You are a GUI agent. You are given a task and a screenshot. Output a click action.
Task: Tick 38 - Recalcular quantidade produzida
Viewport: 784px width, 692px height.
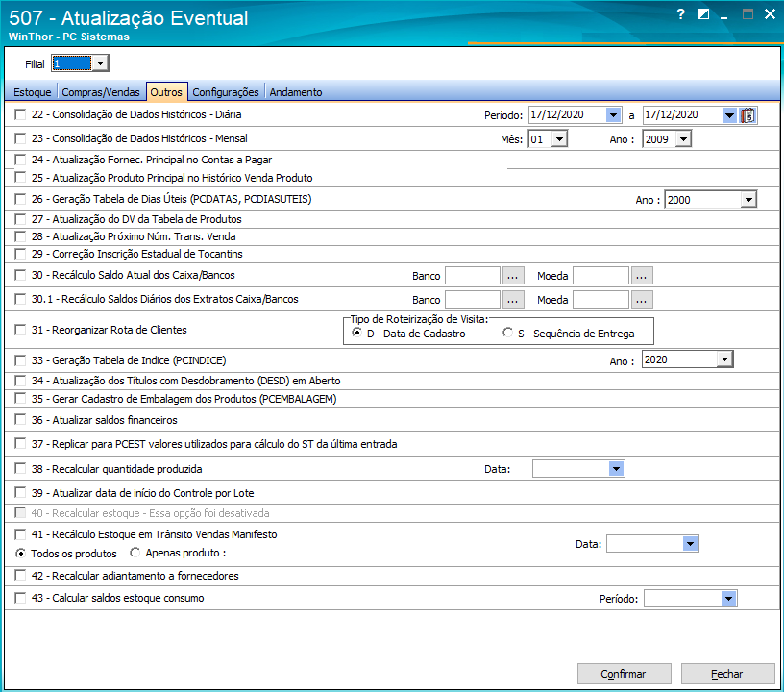click(20, 469)
